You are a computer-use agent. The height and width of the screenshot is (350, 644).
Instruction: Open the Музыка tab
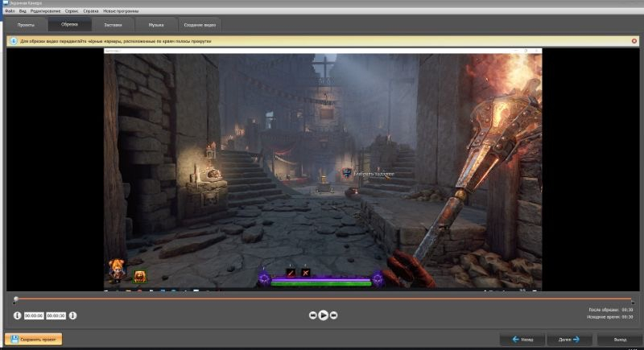(x=156, y=25)
